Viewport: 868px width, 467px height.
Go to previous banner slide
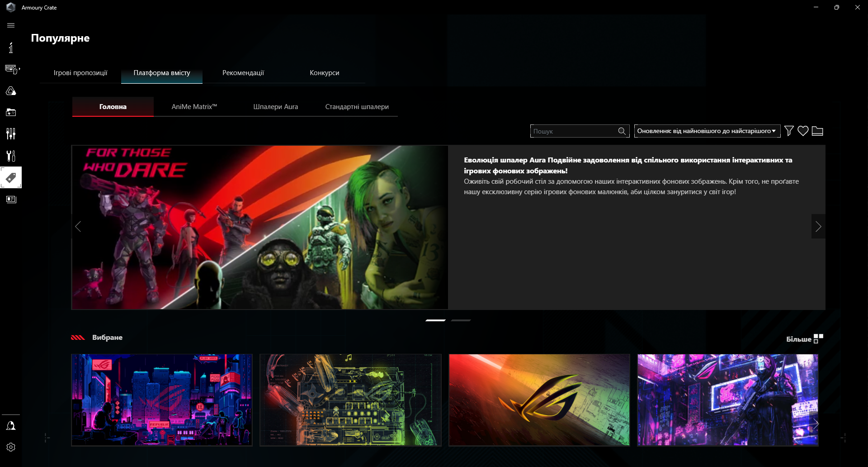[x=78, y=226]
